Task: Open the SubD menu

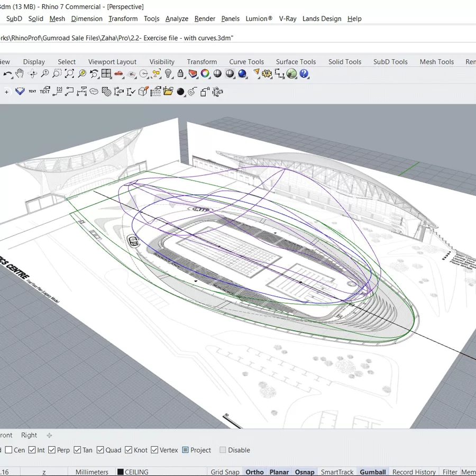Action: (x=14, y=19)
